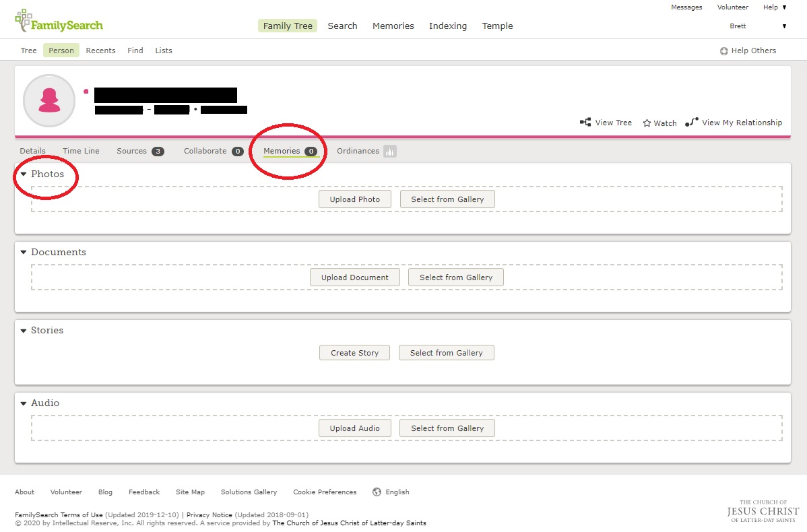The image size is (807, 532).
Task: Click Select from Gallery under Documents
Action: point(455,277)
